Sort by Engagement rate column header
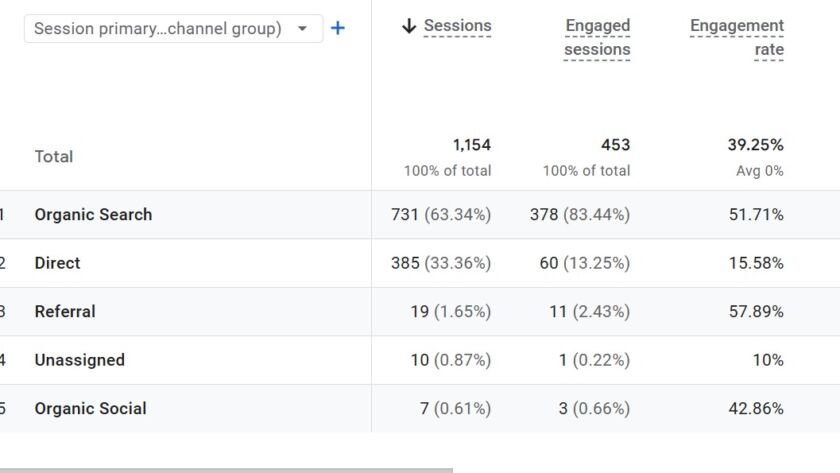Viewport: 840px width, 473px height. point(737,38)
